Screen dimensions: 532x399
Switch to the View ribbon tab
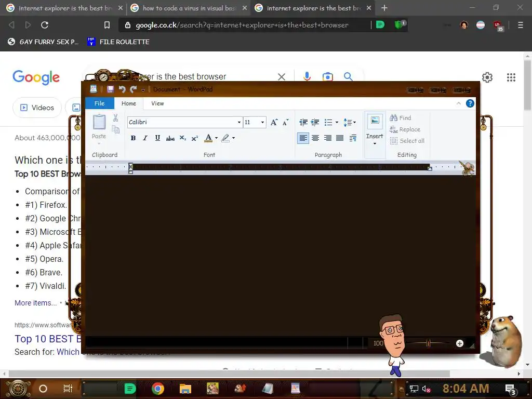(x=157, y=103)
